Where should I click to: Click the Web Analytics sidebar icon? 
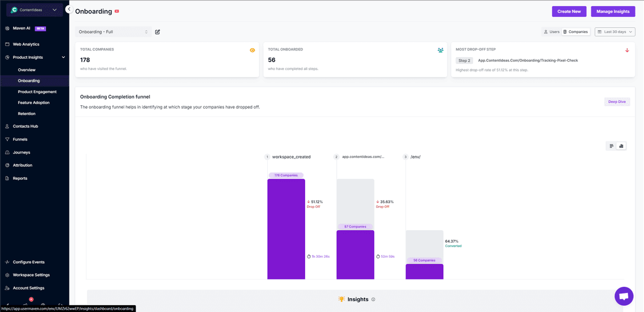tap(7, 44)
